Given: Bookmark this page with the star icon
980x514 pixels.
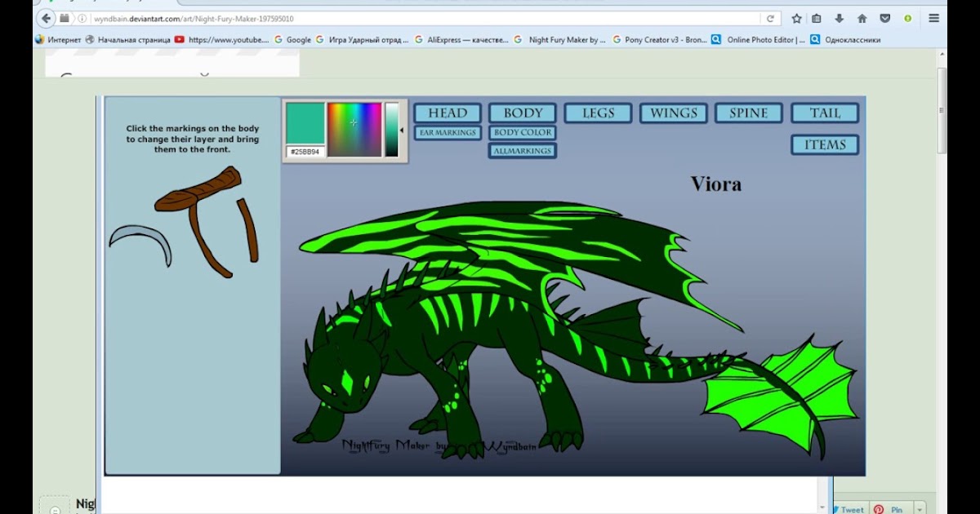Looking at the screenshot, I should (x=796, y=18).
